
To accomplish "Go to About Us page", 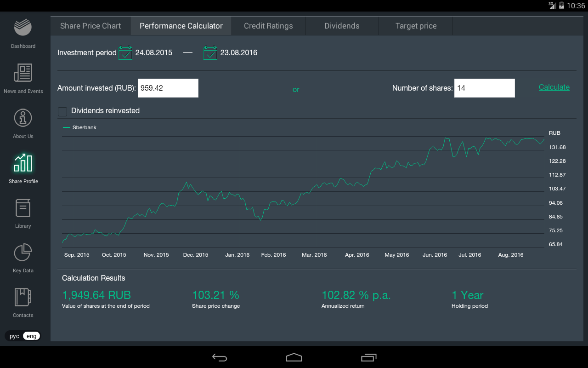I will click(x=23, y=122).
